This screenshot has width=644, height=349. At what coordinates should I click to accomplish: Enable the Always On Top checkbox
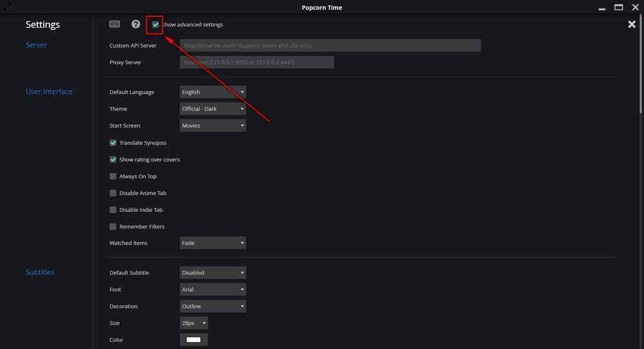(113, 176)
